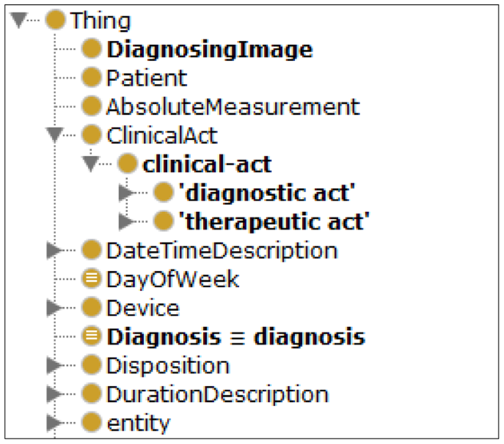The height and width of the screenshot is (444, 504).
Task: Collapse the ClinicalAct tree node
Action: pos(54,135)
